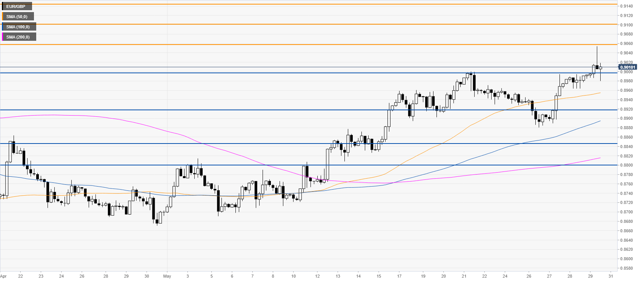Viewport: 644px width, 281px height.
Task: Click the blue SMA 100 color marker
Action: pyautogui.click(x=3, y=27)
